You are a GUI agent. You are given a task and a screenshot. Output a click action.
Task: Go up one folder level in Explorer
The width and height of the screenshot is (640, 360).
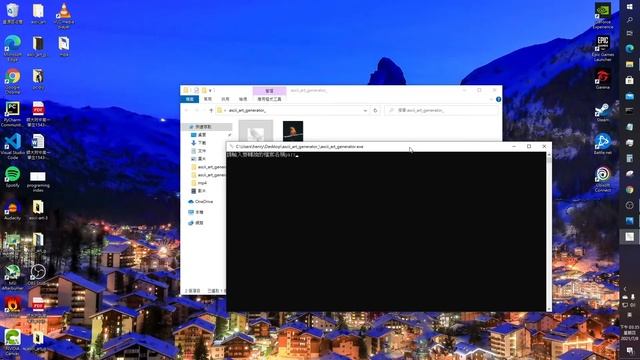click(211, 110)
